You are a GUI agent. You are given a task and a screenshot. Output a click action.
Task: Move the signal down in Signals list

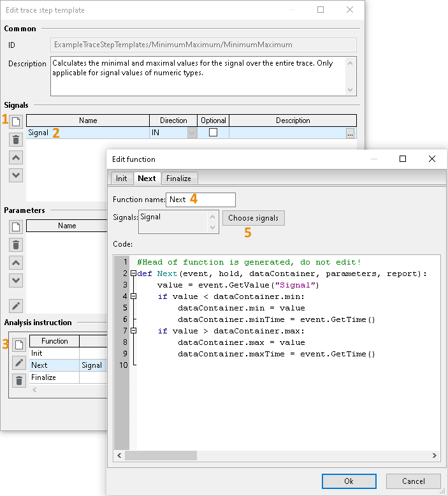pos(16,175)
